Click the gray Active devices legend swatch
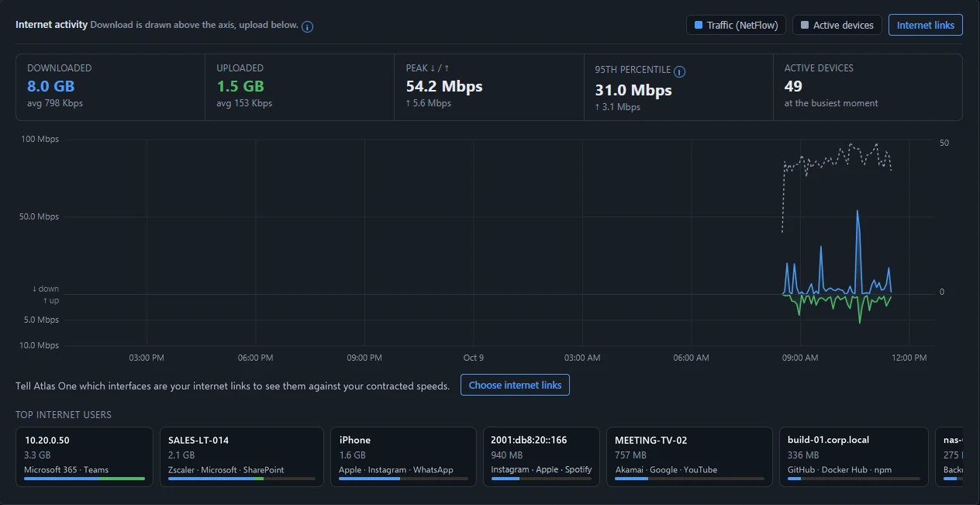 coord(805,25)
